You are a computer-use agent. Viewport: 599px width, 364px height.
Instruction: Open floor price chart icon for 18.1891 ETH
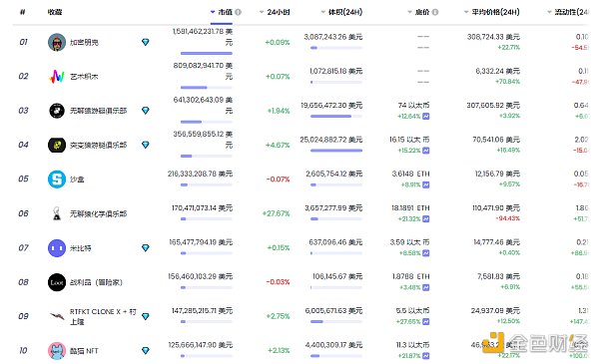point(426,219)
